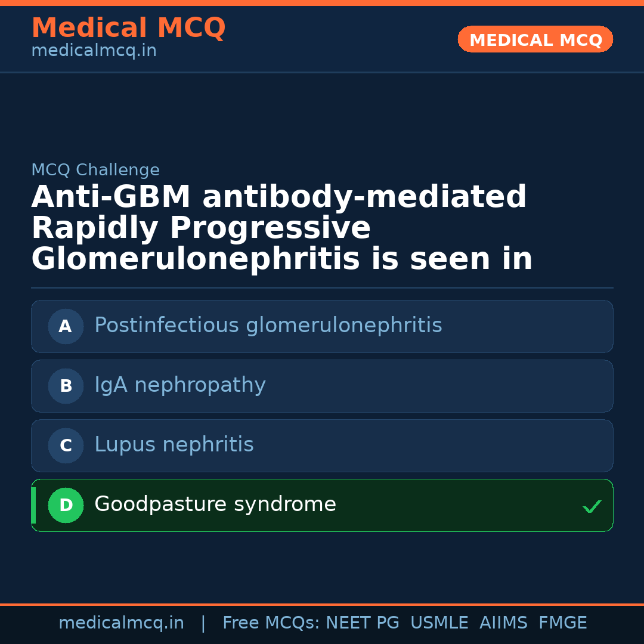Click AIIMS in the footer

click(503, 623)
